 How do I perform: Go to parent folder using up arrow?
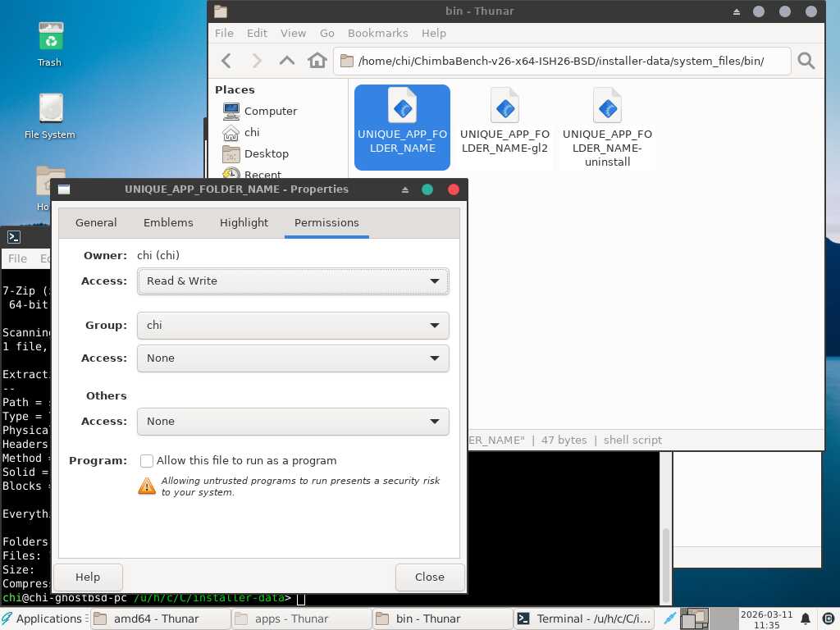287,61
